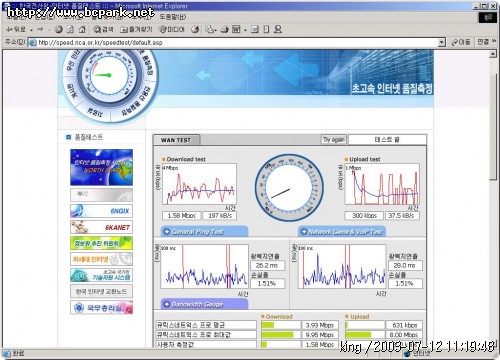
Task: Click the address bar URL field
Action: pos(237,43)
